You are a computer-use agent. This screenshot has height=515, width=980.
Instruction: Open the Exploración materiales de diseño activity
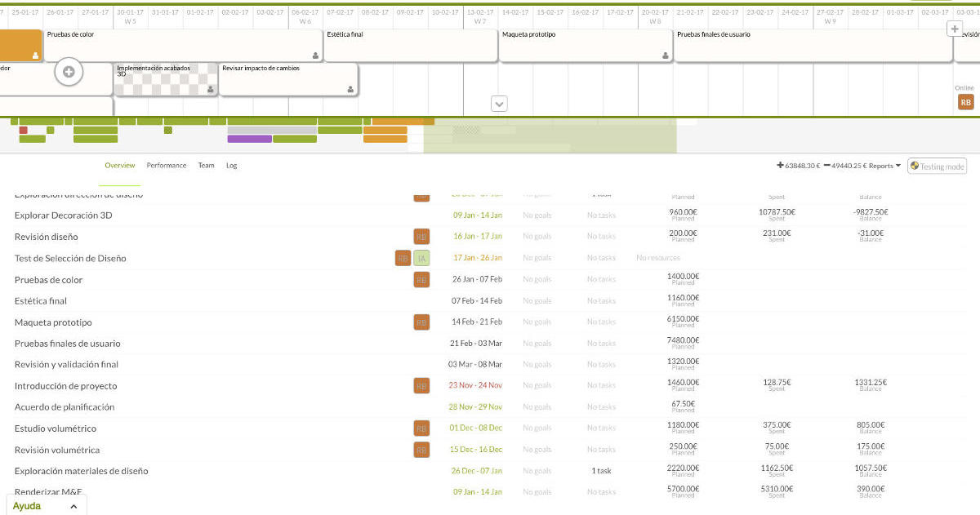(82, 471)
